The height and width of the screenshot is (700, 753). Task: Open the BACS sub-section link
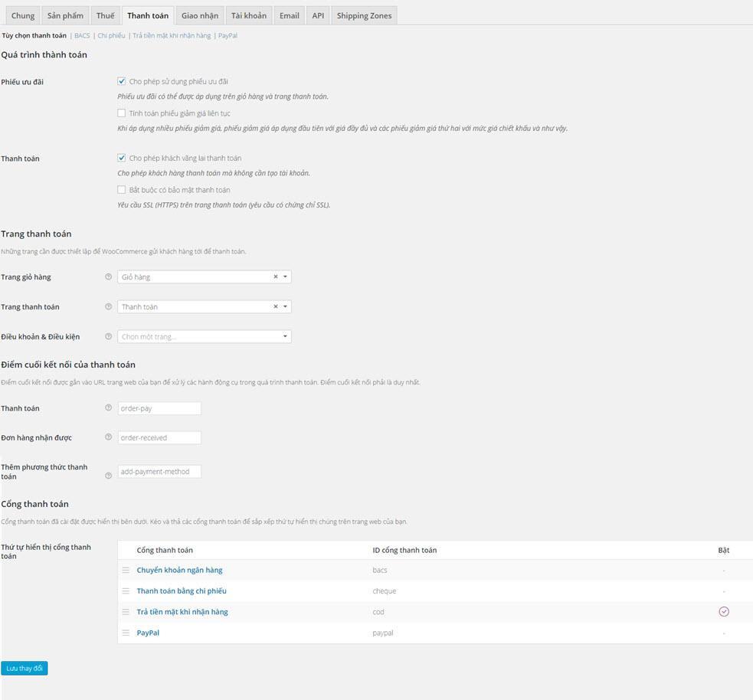(82, 36)
